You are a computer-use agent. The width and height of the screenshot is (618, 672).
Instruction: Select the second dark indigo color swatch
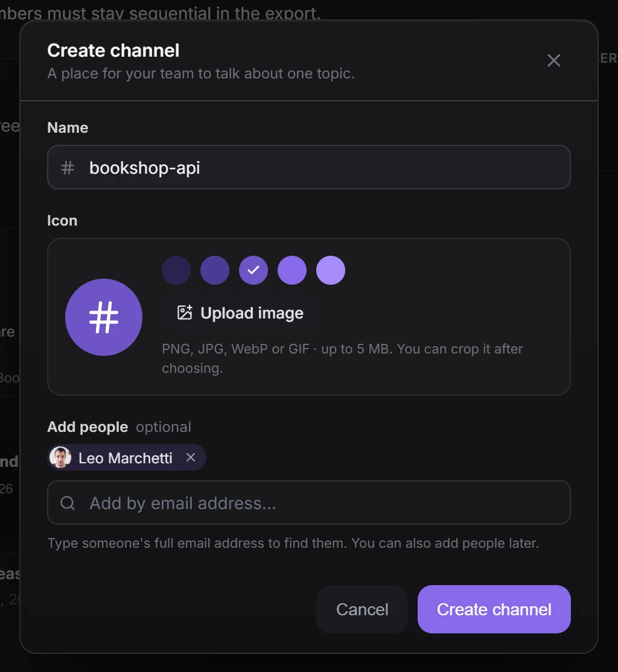click(215, 270)
